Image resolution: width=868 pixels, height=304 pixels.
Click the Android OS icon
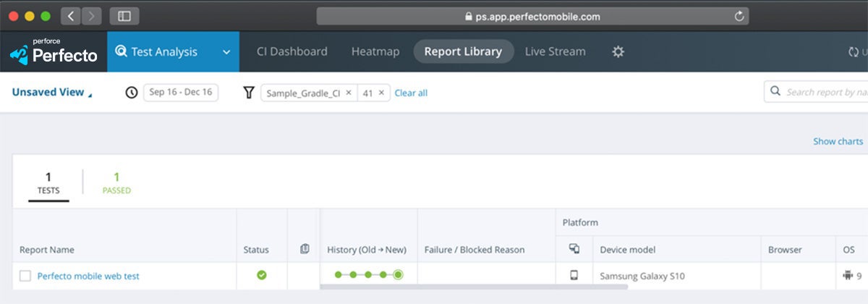pos(848,275)
